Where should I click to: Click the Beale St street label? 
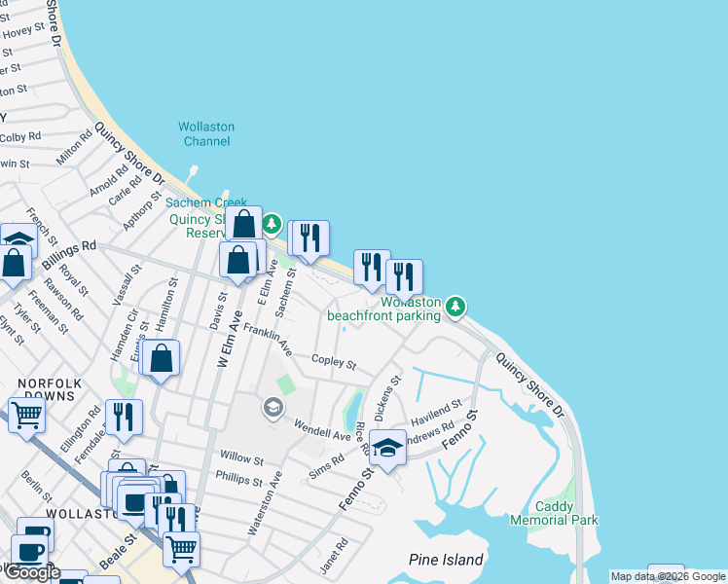(119, 552)
